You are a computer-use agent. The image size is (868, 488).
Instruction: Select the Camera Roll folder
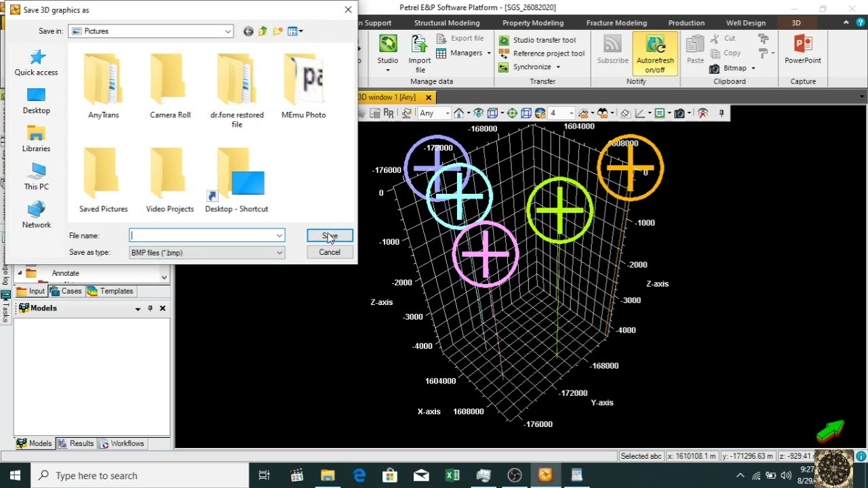click(x=170, y=87)
